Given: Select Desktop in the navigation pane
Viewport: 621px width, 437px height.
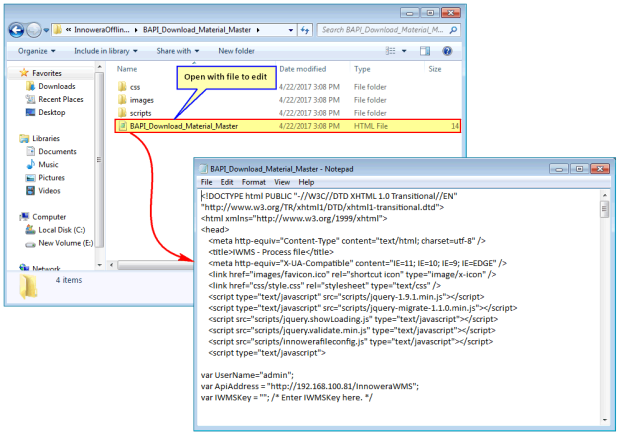Looking at the screenshot, I should 46,112.
